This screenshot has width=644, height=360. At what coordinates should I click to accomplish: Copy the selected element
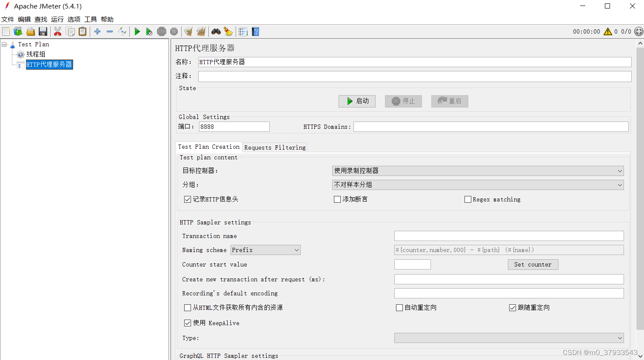click(70, 31)
